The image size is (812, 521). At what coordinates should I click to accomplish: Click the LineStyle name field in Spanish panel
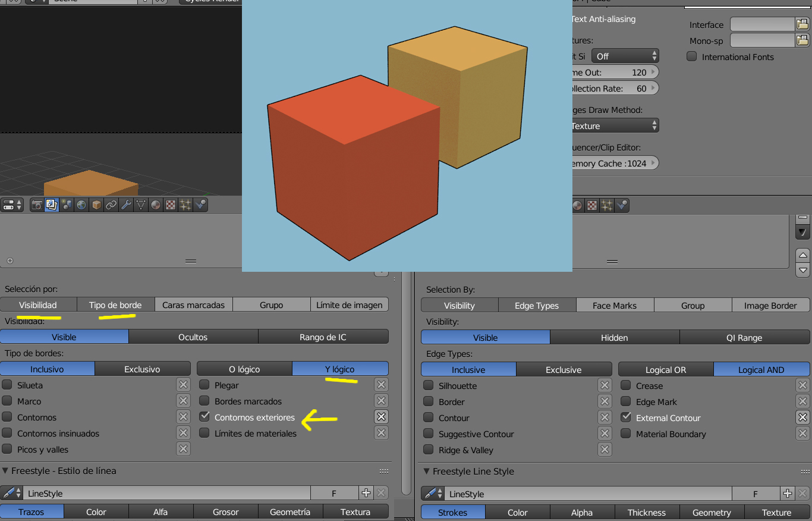[x=167, y=493]
